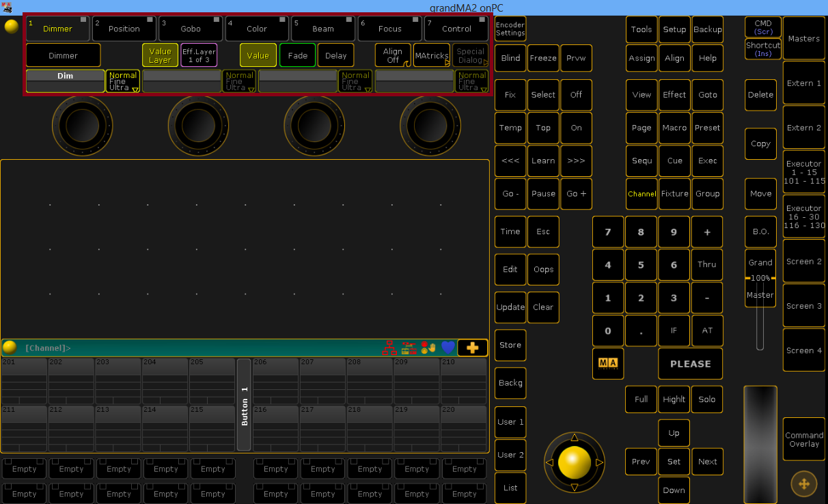Screen dimensions: 828x504
Task: Click the Clear key
Action: 543,307
